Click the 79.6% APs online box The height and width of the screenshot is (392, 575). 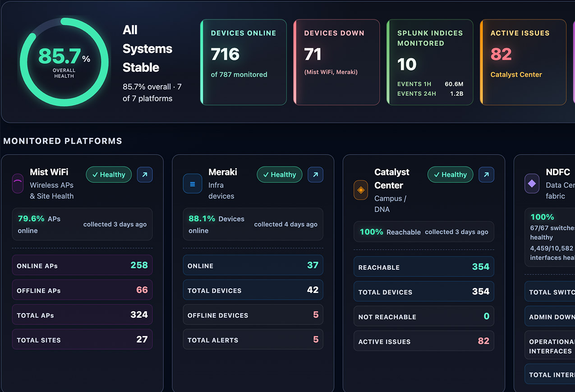coord(82,224)
